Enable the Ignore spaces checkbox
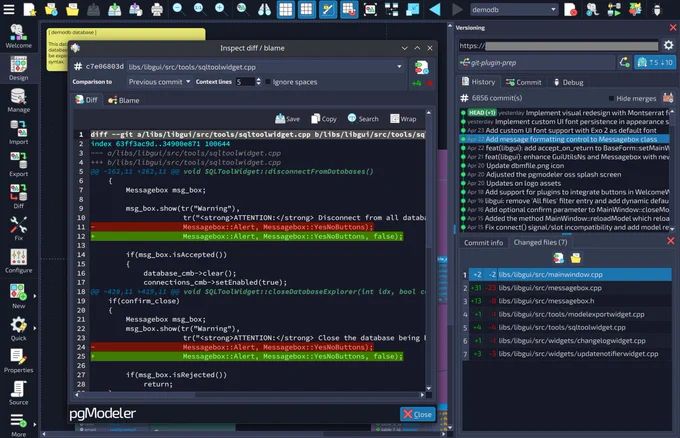Image resolution: width=680 pixels, height=438 pixels. click(x=268, y=82)
